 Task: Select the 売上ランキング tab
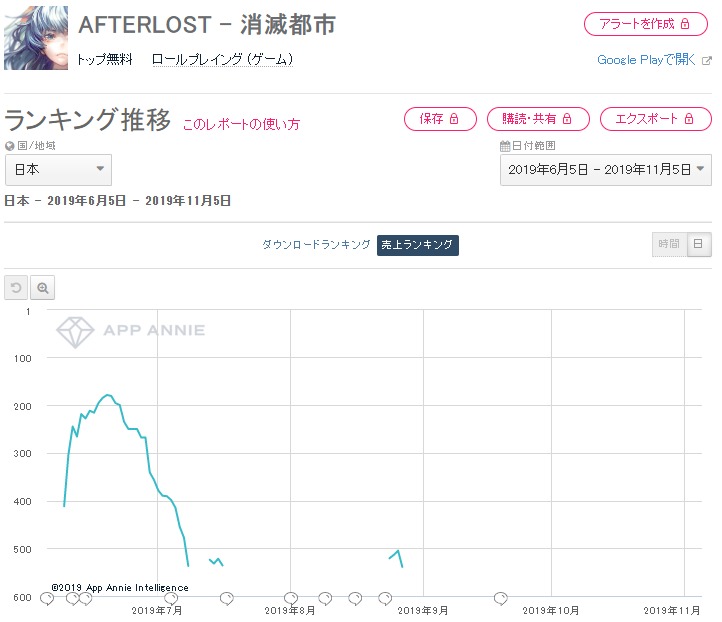click(x=418, y=245)
